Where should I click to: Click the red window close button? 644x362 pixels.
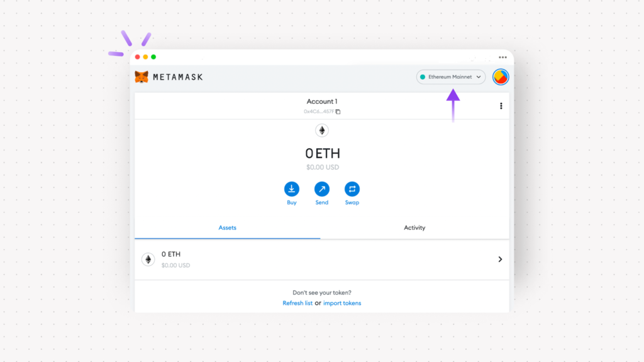click(x=138, y=57)
